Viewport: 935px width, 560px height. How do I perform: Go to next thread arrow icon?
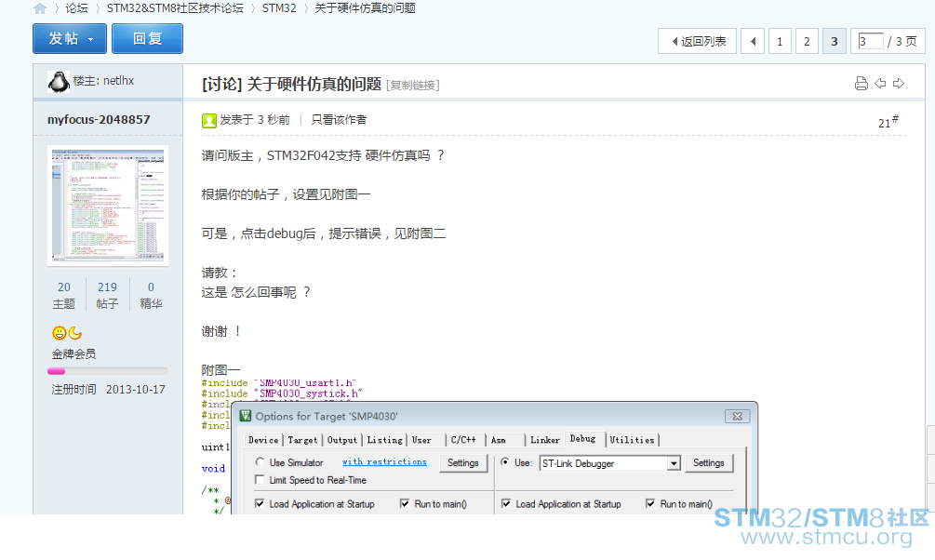pyautogui.click(x=899, y=84)
